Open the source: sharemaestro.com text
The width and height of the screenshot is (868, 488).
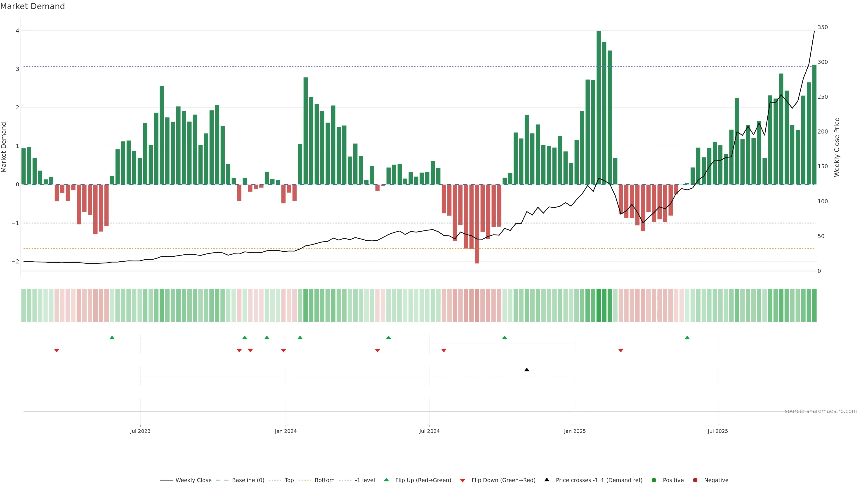click(821, 411)
